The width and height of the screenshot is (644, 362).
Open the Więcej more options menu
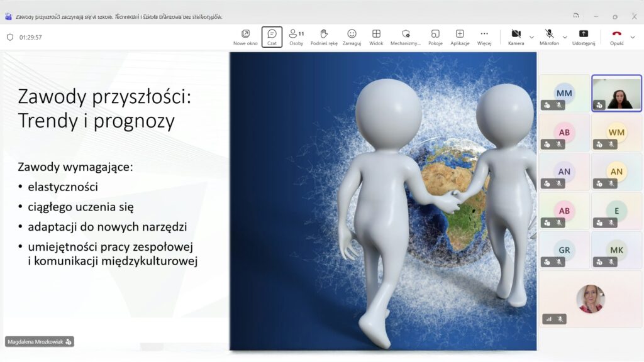point(484,37)
